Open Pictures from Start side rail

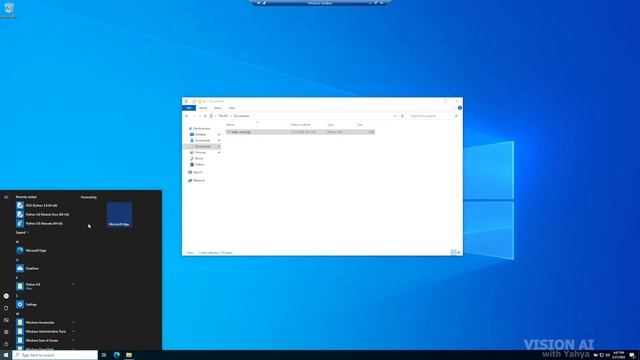(6, 320)
